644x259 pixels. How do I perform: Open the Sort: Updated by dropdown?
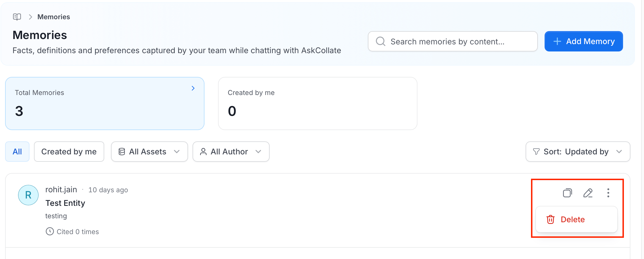pyautogui.click(x=578, y=152)
